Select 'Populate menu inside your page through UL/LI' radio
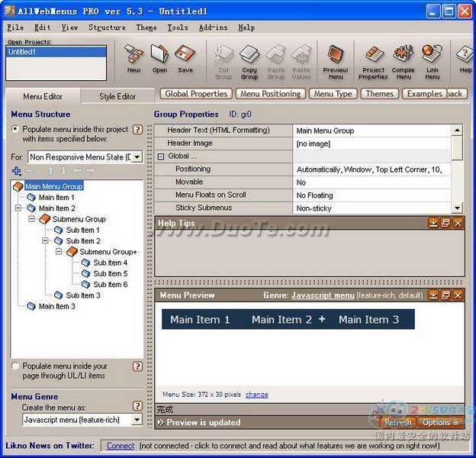Viewport: 476px width, 458px height. click(x=15, y=366)
